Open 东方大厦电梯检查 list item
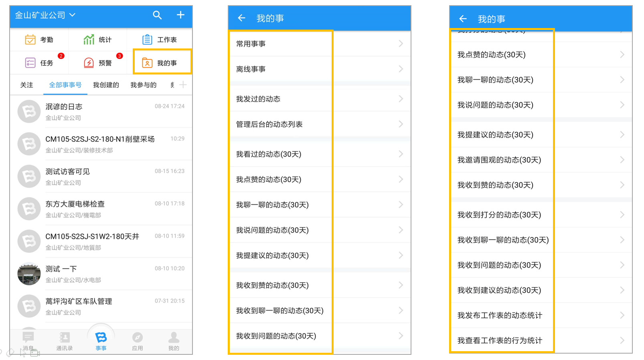The image size is (644, 360). click(101, 209)
